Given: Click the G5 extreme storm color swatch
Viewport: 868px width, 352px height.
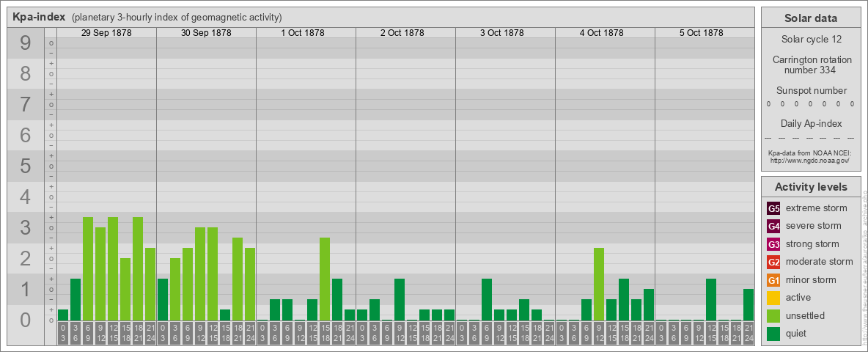Looking at the screenshot, I should point(773,209).
